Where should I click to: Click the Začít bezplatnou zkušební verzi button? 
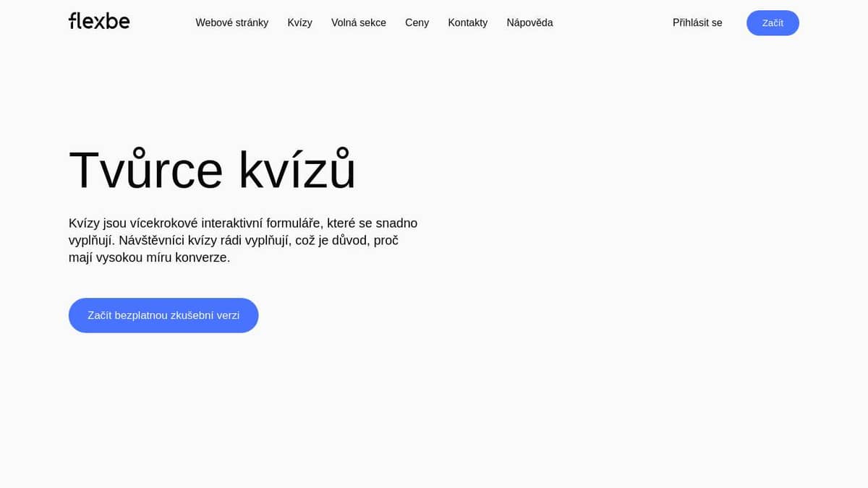point(163,315)
